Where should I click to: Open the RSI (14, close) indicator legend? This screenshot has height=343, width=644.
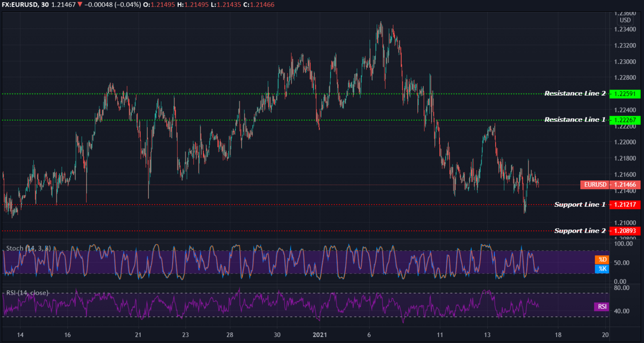[27, 293]
